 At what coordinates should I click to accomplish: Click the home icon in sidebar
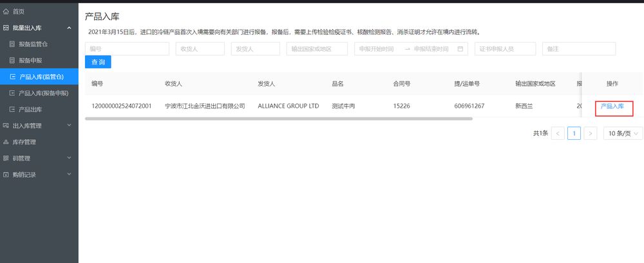point(6,12)
